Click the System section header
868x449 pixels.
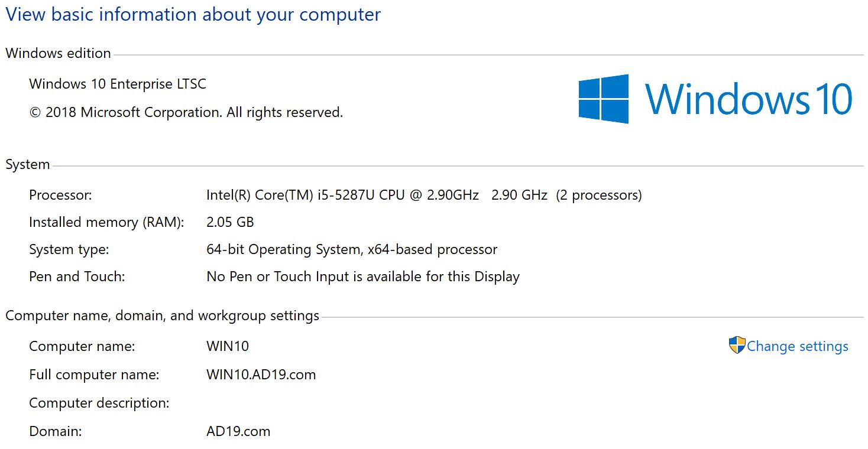tap(27, 165)
